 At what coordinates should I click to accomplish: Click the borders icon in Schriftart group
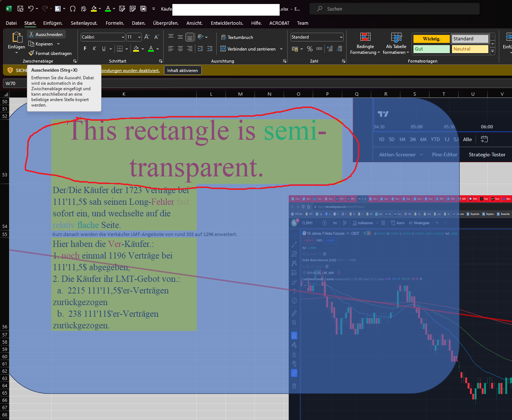[x=120, y=49]
